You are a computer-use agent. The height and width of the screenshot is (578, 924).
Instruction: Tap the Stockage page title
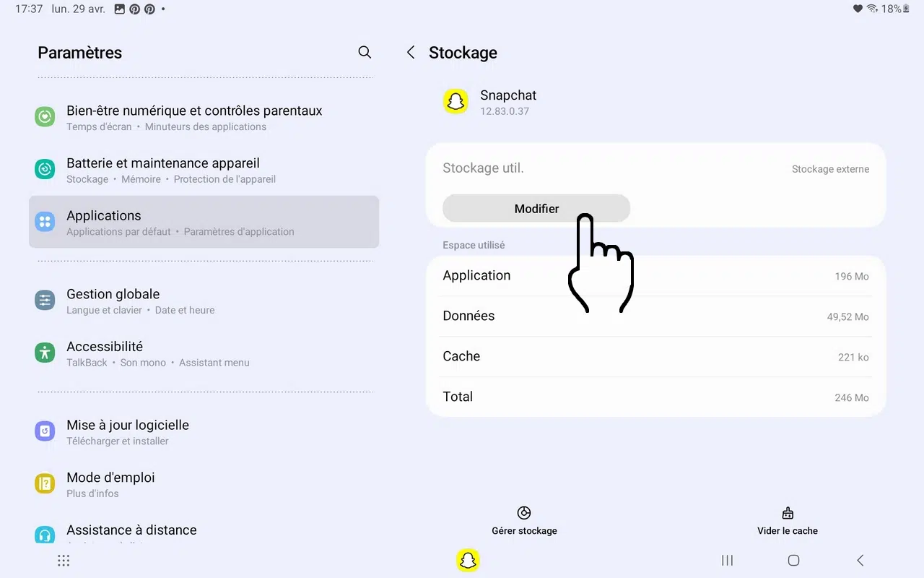[x=463, y=53]
